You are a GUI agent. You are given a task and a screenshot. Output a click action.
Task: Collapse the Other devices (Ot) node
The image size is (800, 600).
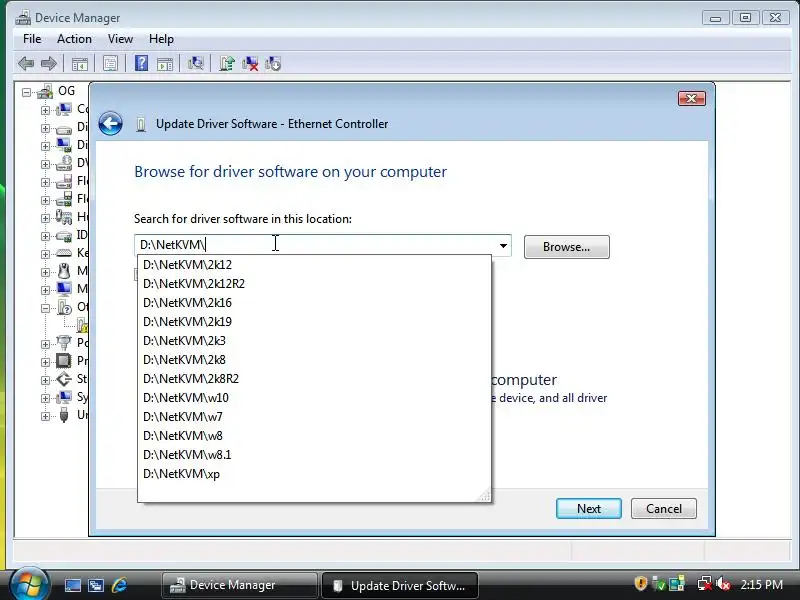click(x=45, y=308)
